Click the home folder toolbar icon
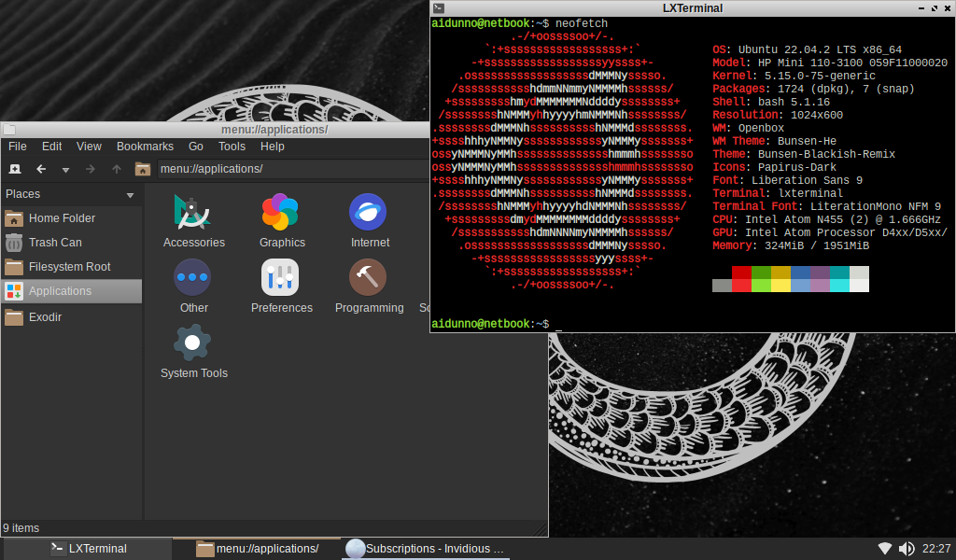 coord(143,169)
